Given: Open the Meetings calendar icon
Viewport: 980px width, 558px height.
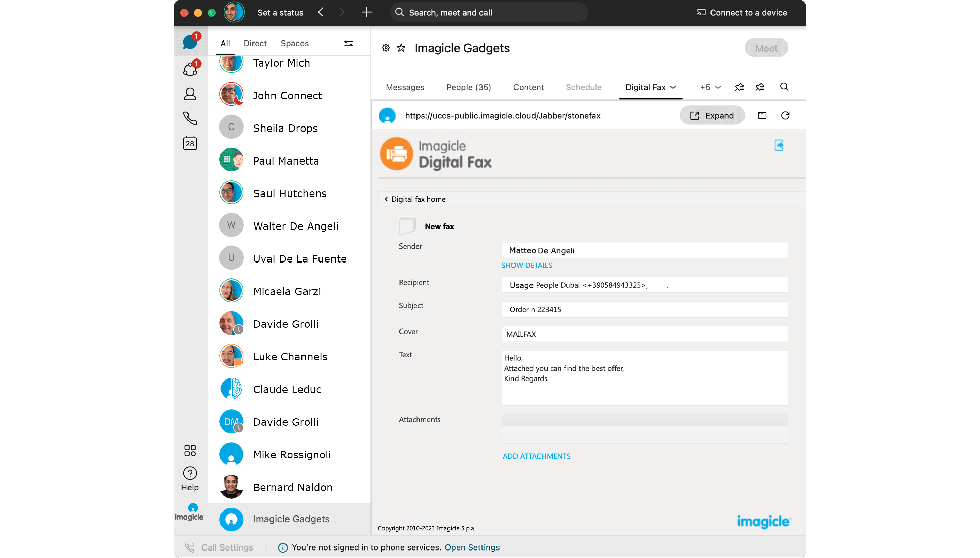Looking at the screenshot, I should [190, 143].
